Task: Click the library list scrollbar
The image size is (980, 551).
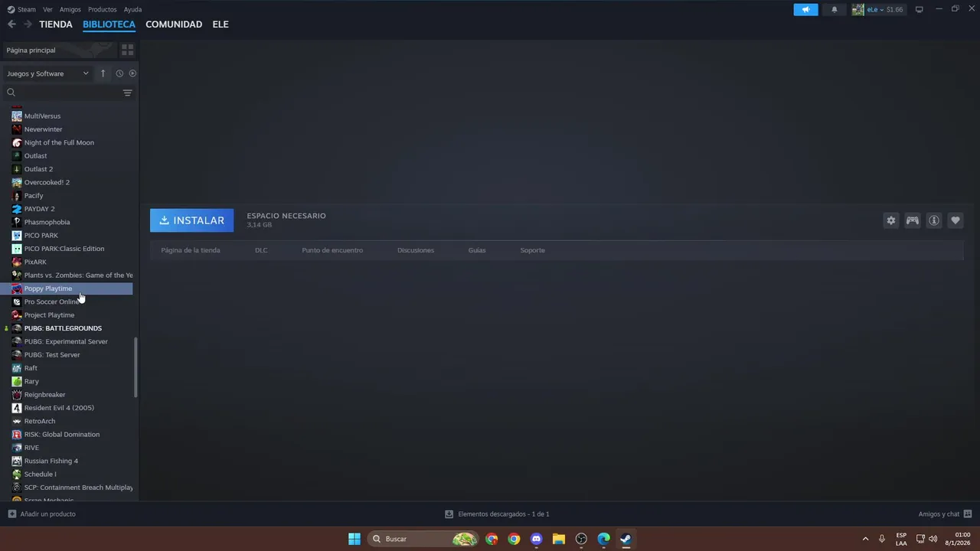Action: (x=136, y=367)
